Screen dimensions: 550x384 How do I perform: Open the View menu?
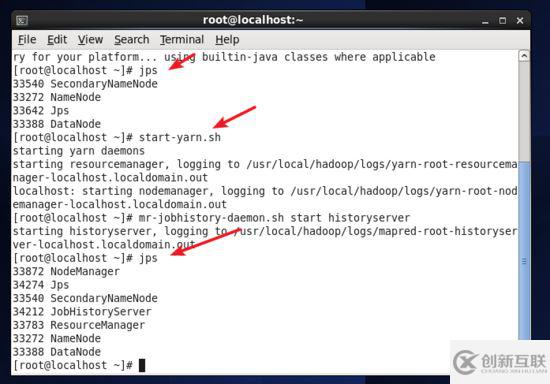[90, 40]
